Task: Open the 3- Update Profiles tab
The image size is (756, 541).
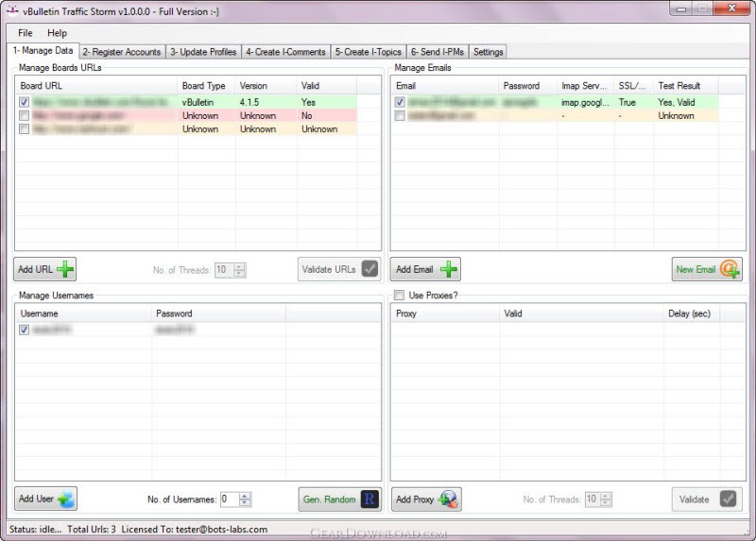Action: (x=203, y=52)
